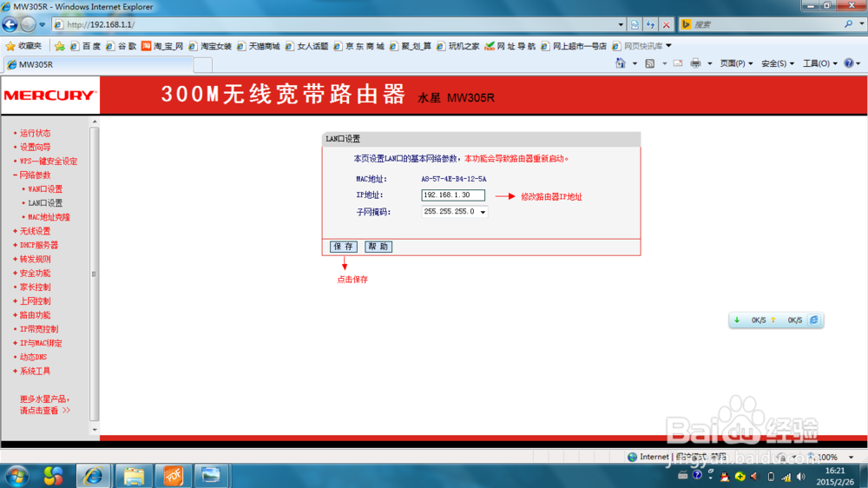
Task: Open 运行状态 in router sidebar
Action: tap(35, 133)
